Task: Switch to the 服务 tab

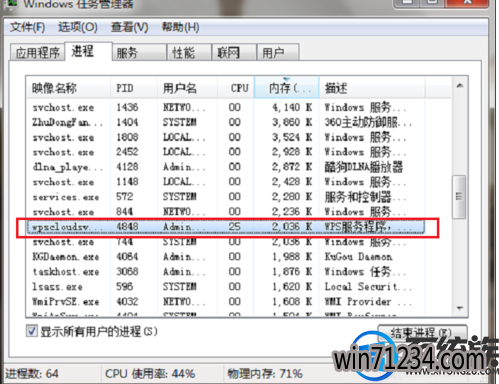Action: coord(139,52)
